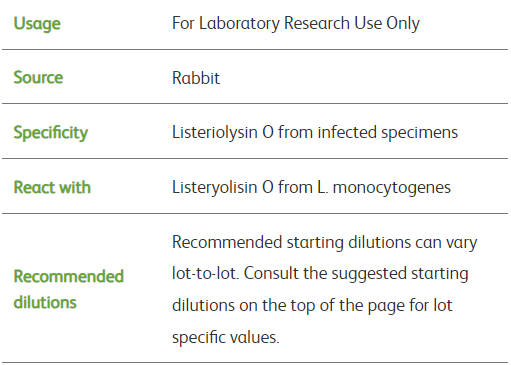Click 'Listeriolysin O from infected specimens' text
The width and height of the screenshot is (511, 365).
(315, 132)
